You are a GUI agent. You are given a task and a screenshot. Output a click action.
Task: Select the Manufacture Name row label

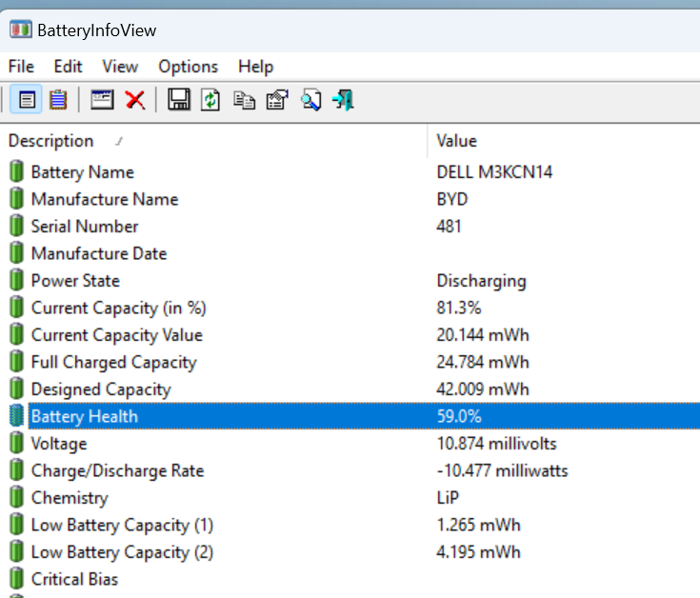(105, 199)
